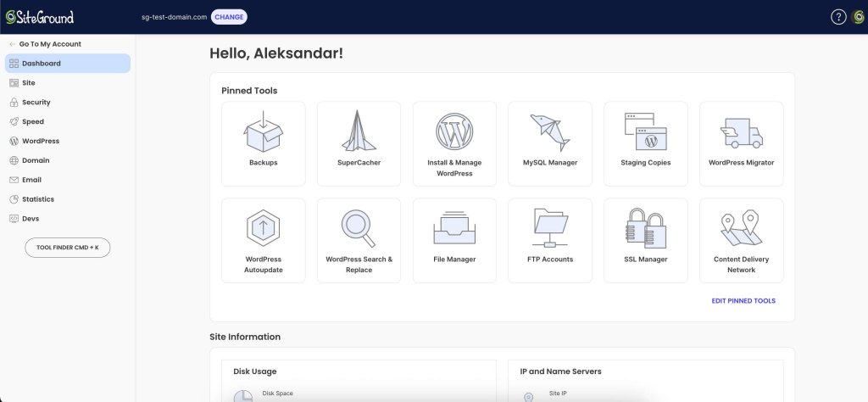
Task: Click the Security lock icon in sidebar
Action: pos(14,102)
